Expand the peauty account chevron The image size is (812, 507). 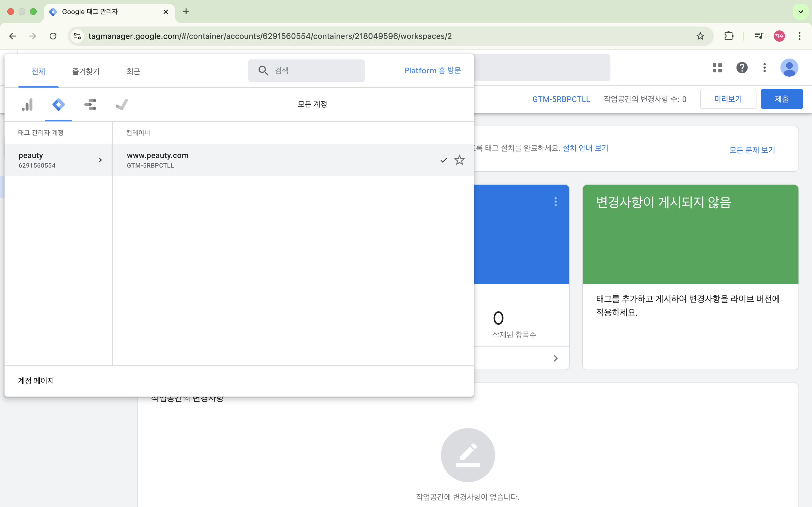[x=100, y=160]
